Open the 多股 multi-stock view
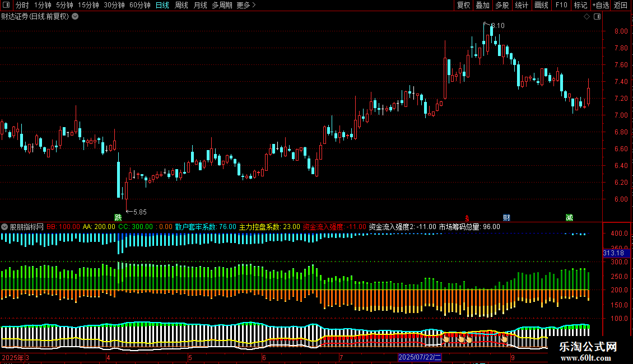 tap(502, 5)
